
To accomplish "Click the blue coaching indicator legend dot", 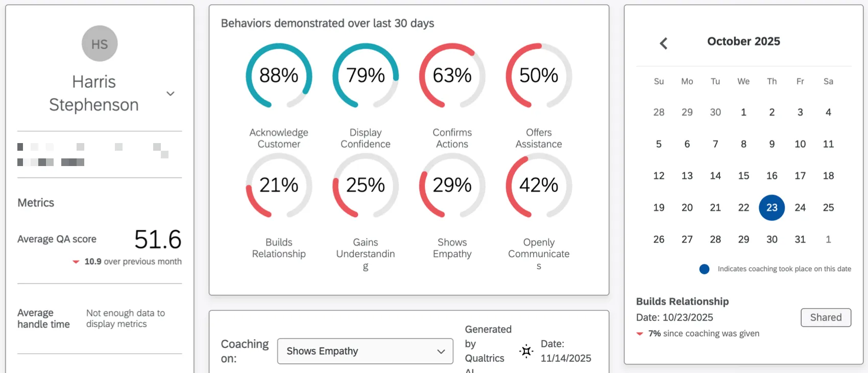I will 704,269.
